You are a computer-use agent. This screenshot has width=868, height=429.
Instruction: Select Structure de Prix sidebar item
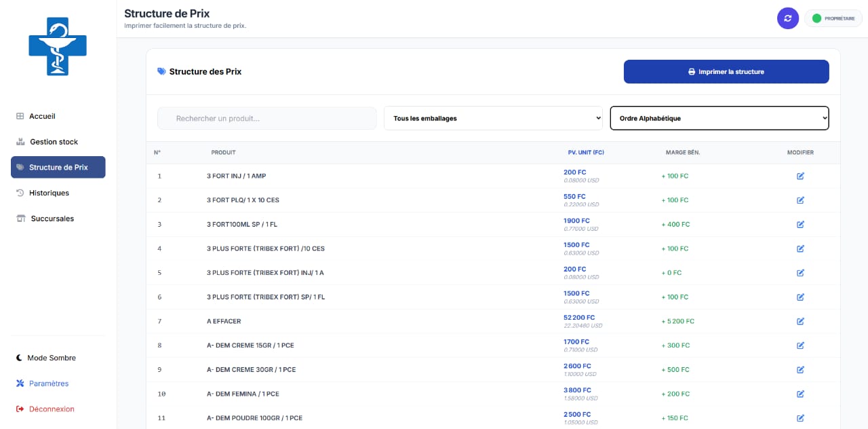tap(58, 167)
